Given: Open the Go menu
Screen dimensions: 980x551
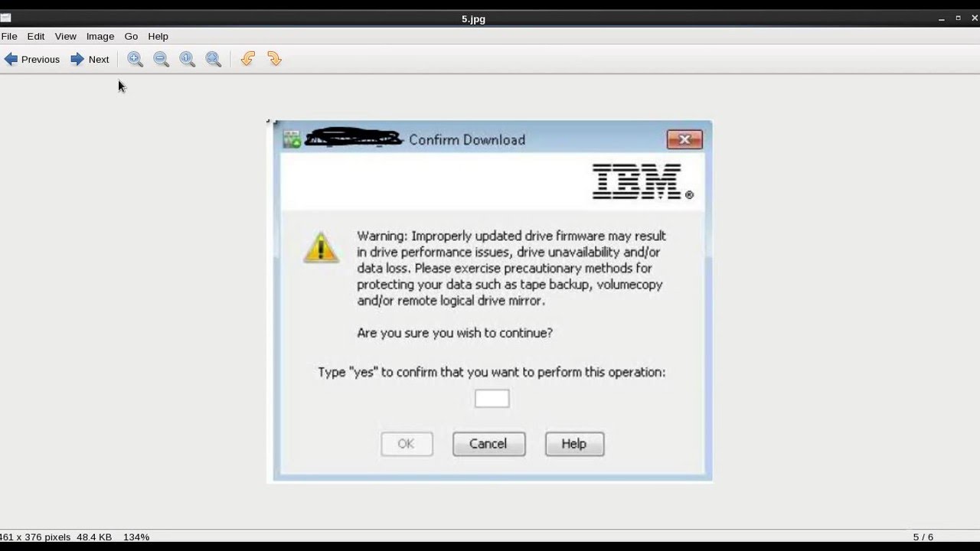Looking at the screenshot, I should point(131,36).
